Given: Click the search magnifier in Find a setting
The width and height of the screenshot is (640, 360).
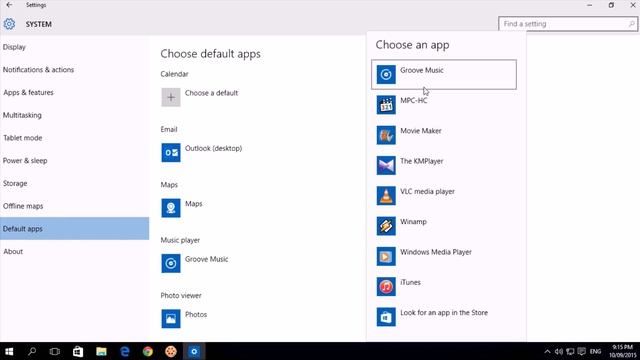Looking at the screenshot, I should (x=631, y=24).
